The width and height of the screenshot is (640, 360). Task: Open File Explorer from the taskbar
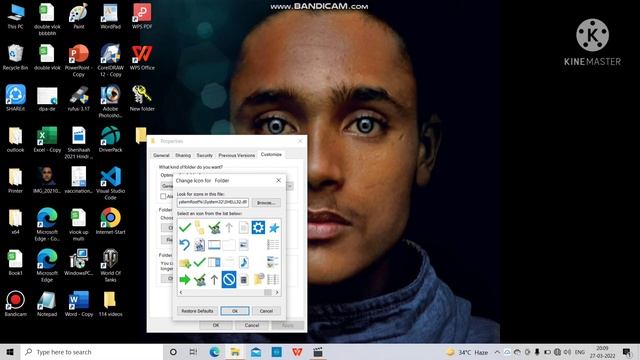(235, 352)
